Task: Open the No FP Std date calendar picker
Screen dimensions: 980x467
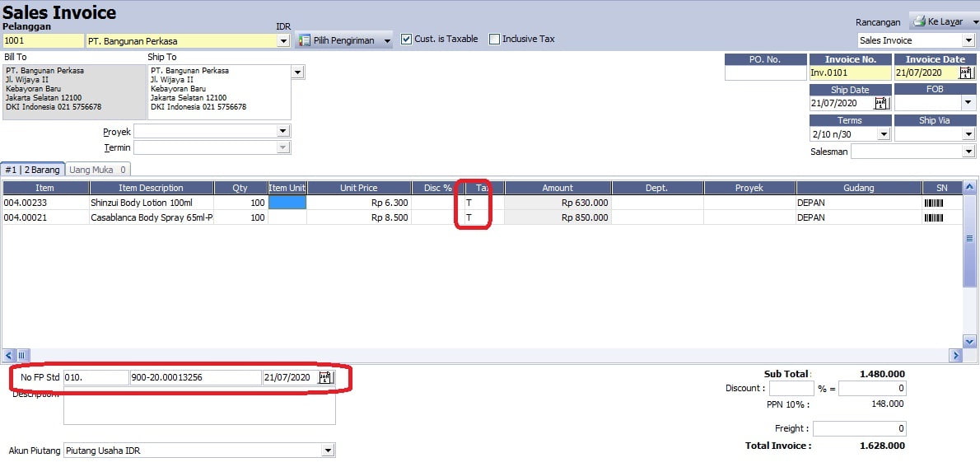Action: 327,377
